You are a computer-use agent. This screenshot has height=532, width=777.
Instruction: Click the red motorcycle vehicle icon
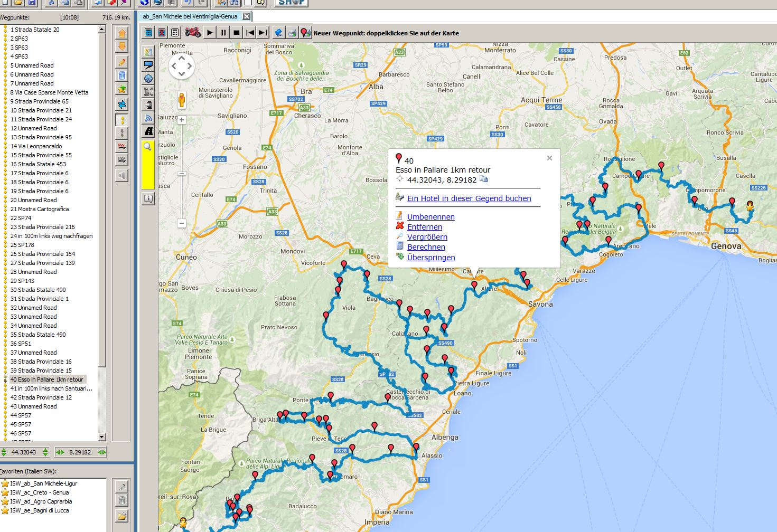pos(193,33)
